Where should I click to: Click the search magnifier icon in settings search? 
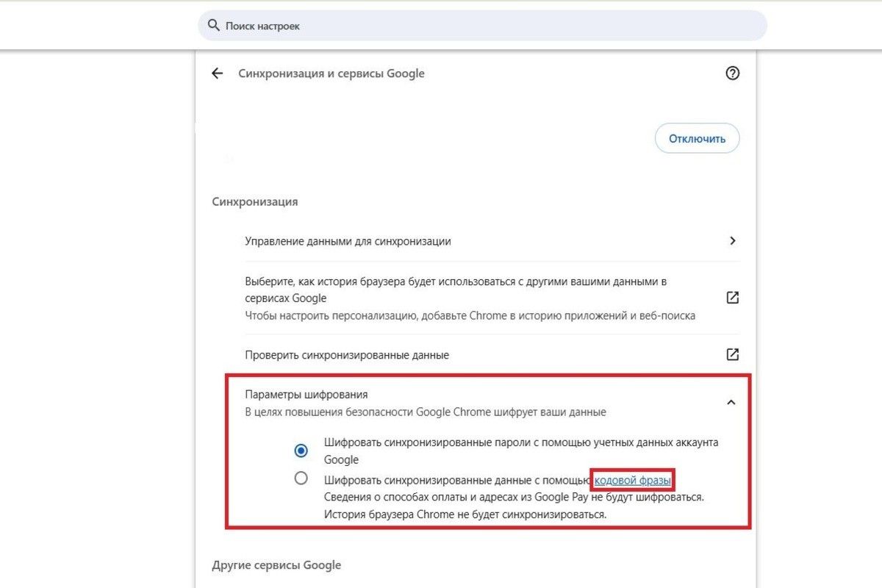[x=213, y=24]
